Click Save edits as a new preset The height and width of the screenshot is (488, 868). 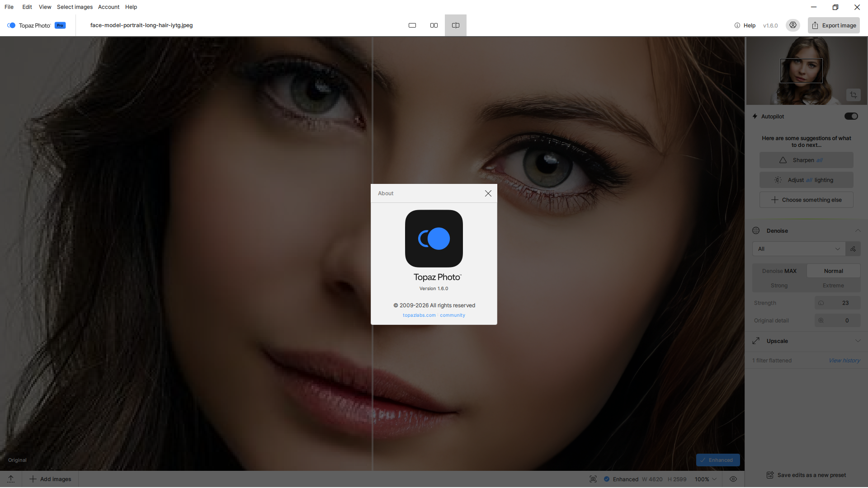click(x=807, y=475)
